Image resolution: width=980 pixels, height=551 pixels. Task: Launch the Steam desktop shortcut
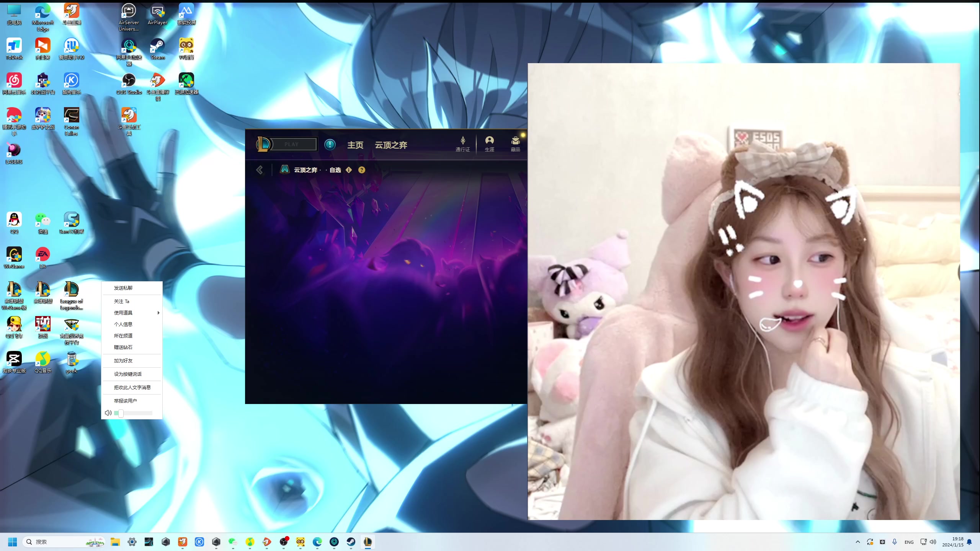(158, 49)
